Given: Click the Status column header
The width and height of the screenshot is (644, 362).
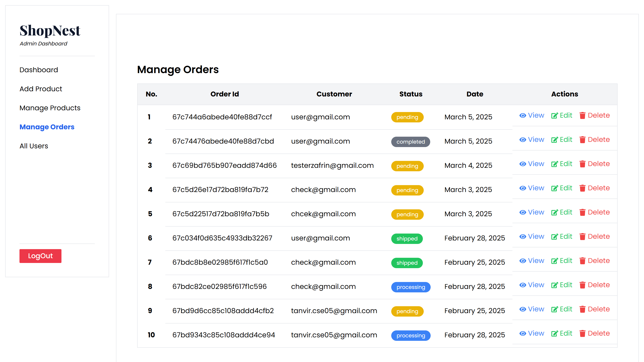Looking at the screenshot, I should point(411,94).
